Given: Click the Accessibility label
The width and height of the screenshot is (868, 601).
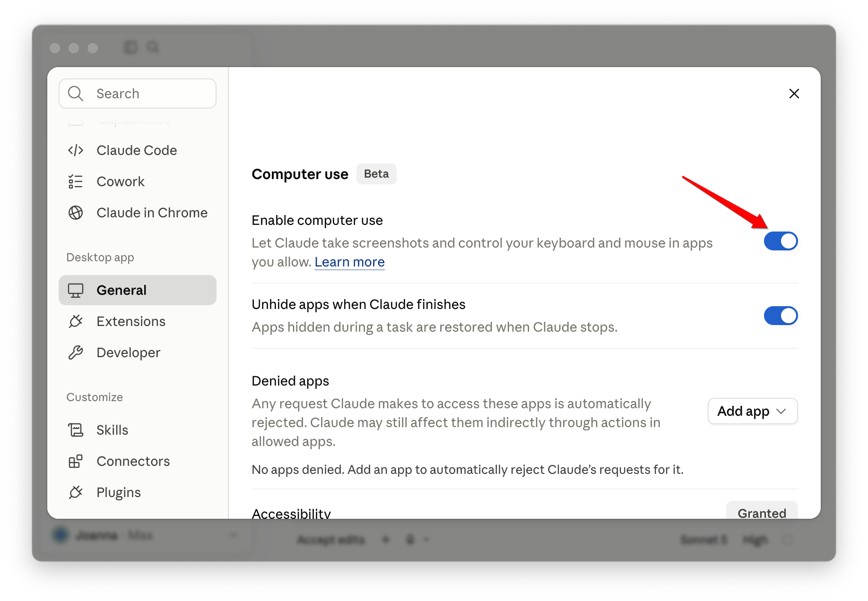Looking at the screenshot, I should pyautogui.click(x=291, y=513).
